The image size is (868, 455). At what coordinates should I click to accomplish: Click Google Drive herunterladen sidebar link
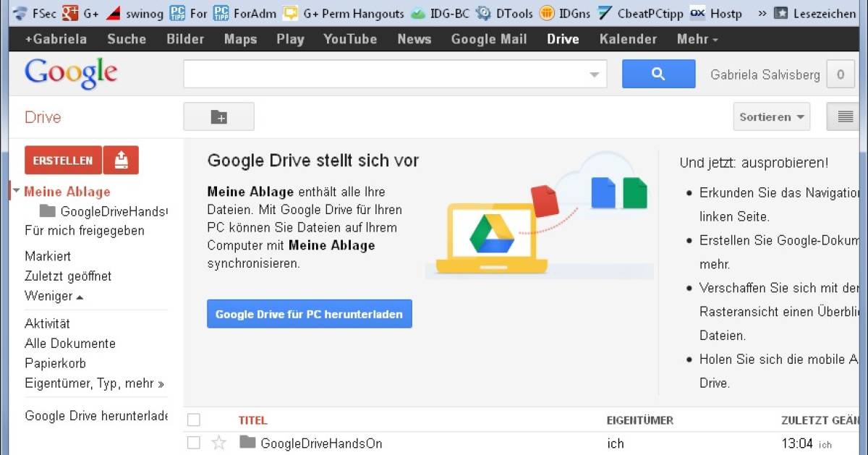point(95,416)
